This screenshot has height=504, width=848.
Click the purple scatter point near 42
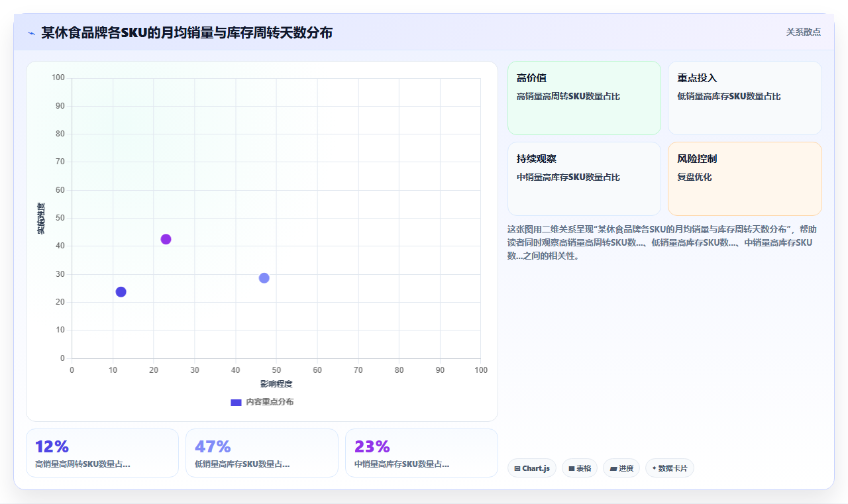coord(166,239)
